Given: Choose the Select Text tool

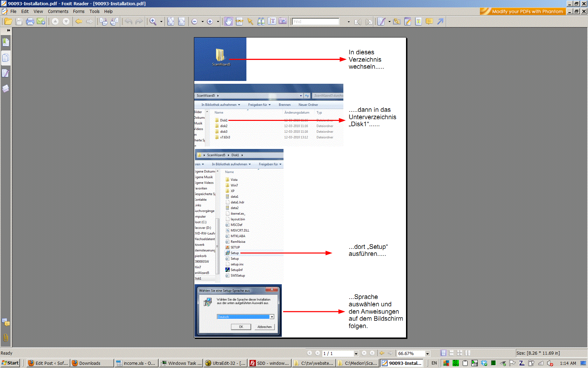Looking at the screenshot, I should (x=272, y=22).
